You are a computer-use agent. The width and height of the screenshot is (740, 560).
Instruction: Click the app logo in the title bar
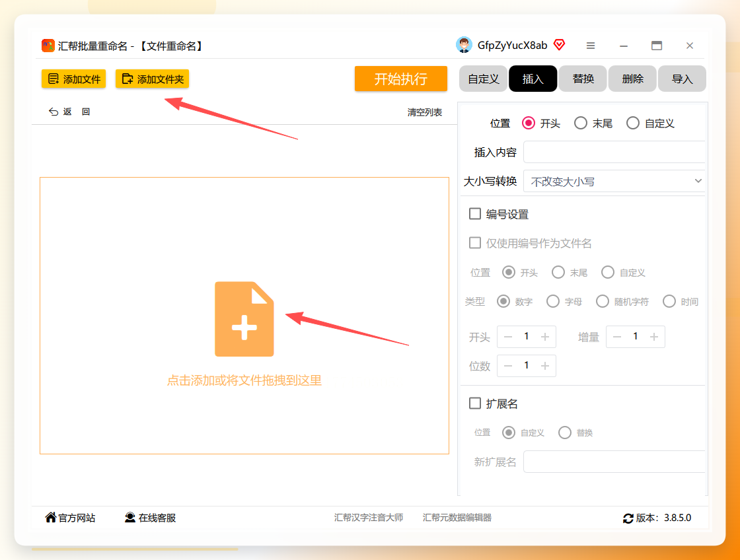tap(48, 46)
